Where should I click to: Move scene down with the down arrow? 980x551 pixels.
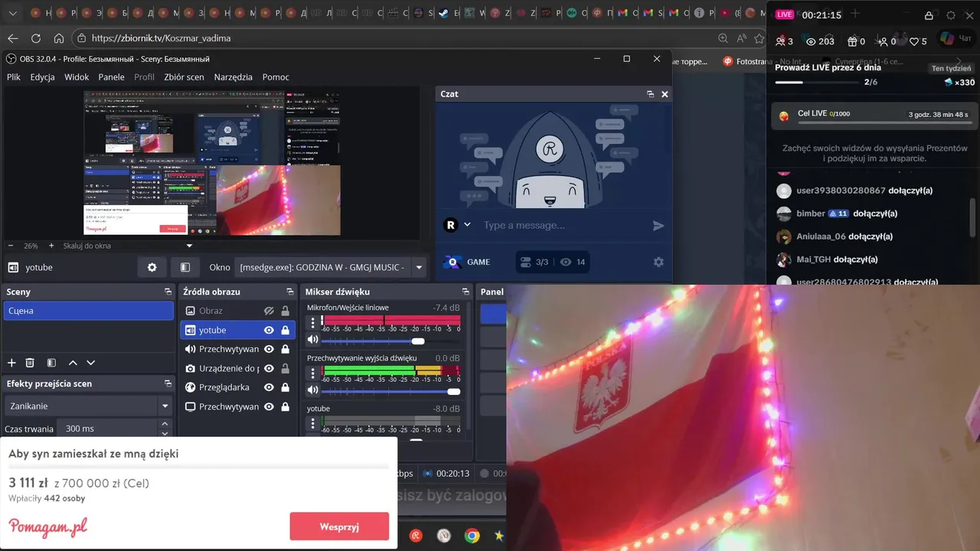coord(91,363)
